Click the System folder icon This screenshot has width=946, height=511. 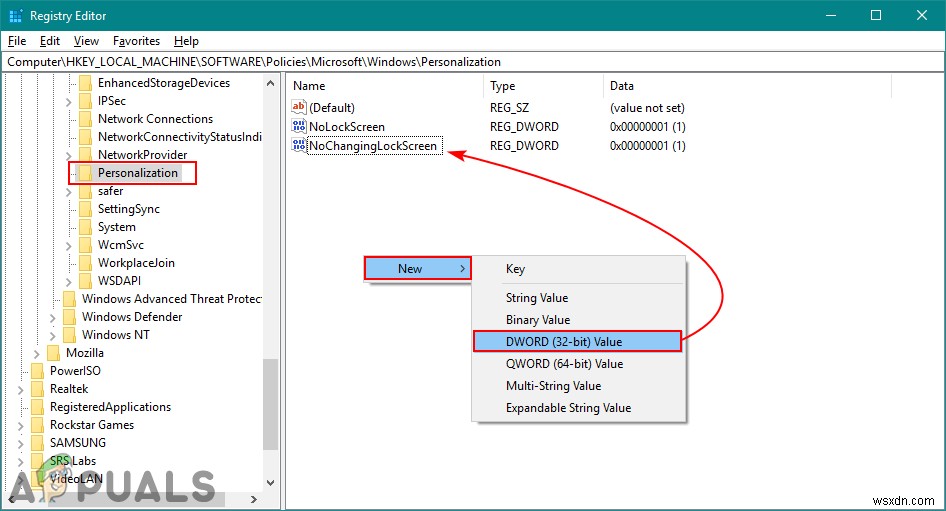pyautogui.click(x=86, y=227)
